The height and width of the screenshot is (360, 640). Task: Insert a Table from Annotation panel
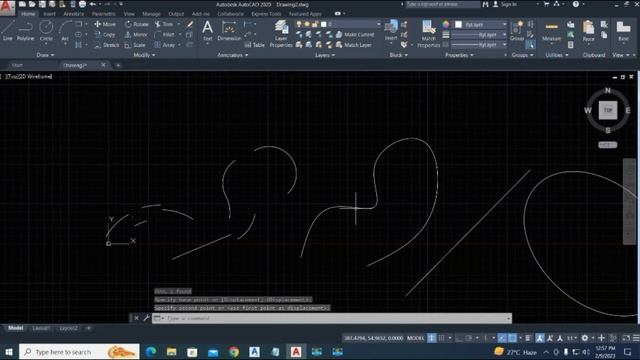click(x=254, y=45)
